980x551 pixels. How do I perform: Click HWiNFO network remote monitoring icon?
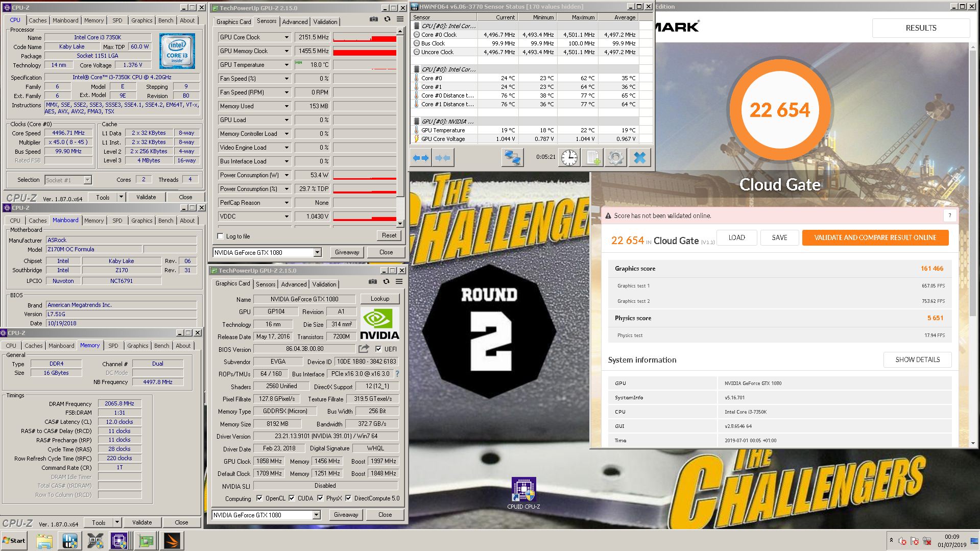[x=512, y=158]
